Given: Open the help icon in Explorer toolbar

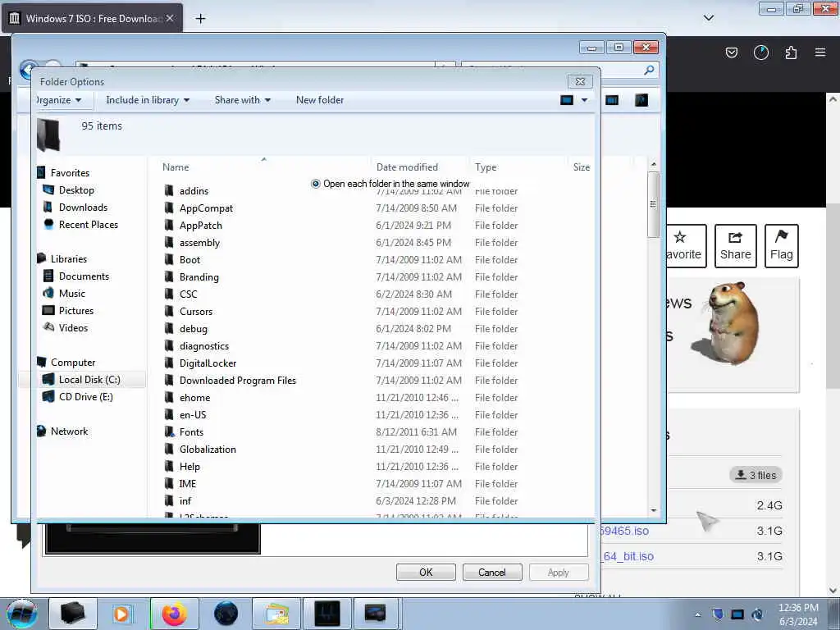Looking at the screenshot, I should (641, 100).
